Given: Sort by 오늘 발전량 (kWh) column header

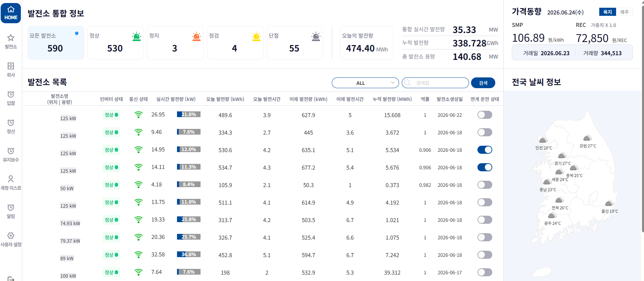Looking at the screenshot, I should click(x=225, y=99).
